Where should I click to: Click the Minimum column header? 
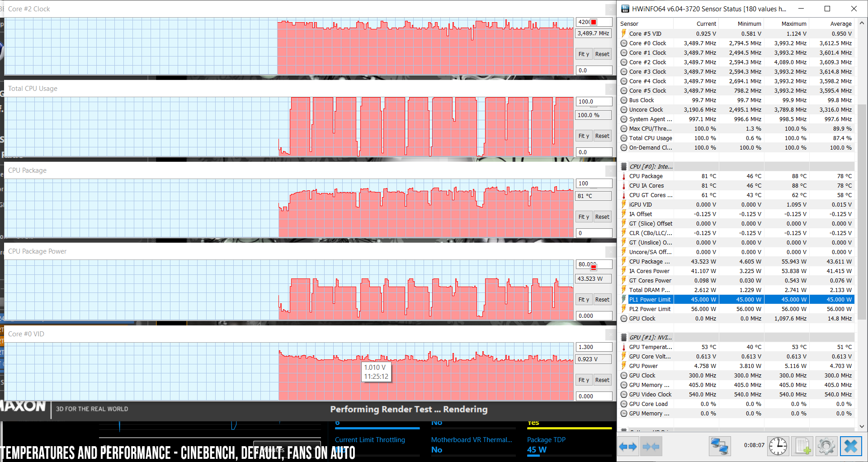[741, 24]
